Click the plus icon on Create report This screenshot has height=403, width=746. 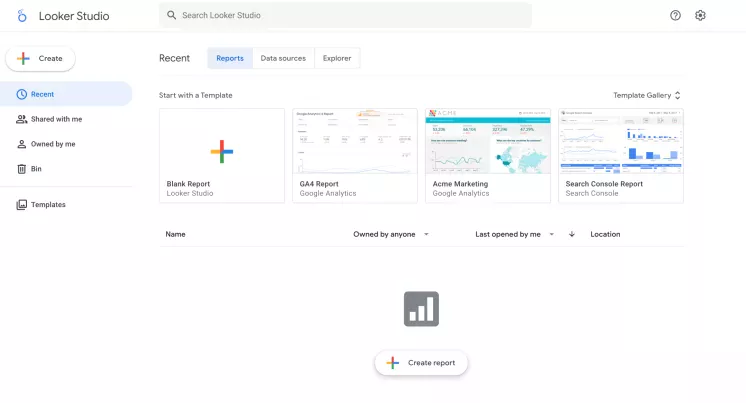click(x=393, y=363)
